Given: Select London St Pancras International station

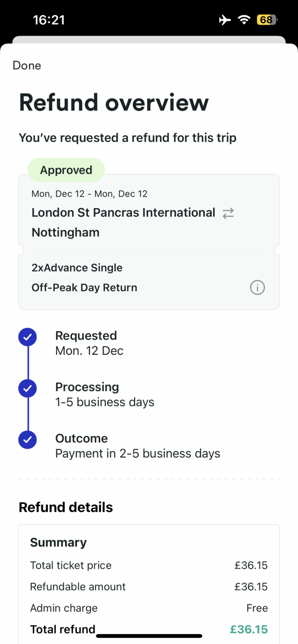Looking at the screenshot, I should 123,213.
